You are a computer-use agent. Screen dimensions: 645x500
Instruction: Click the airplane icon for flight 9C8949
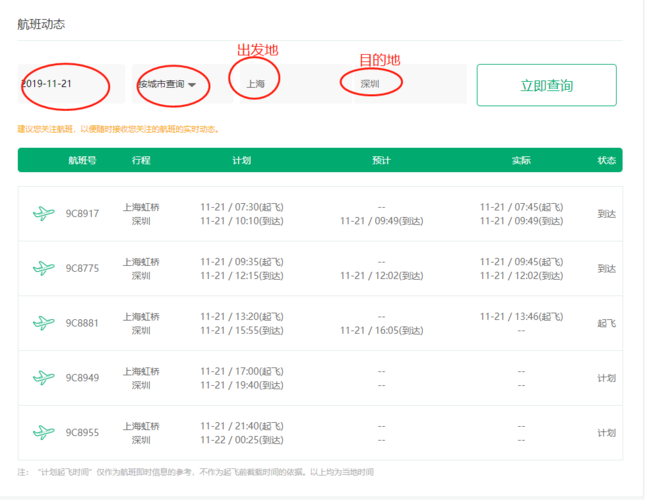click(x=43, y=378)
